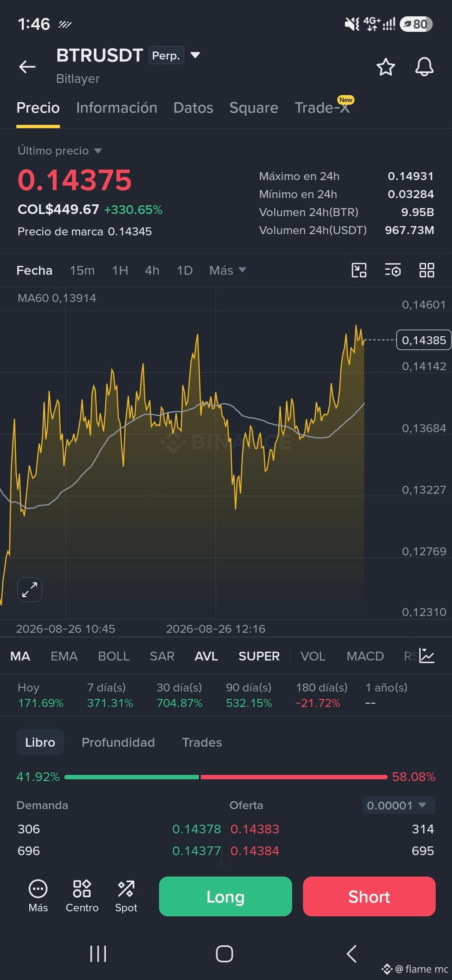The image size is (452, 980).
Task: Open the Más menu icon
Action: 38,896
